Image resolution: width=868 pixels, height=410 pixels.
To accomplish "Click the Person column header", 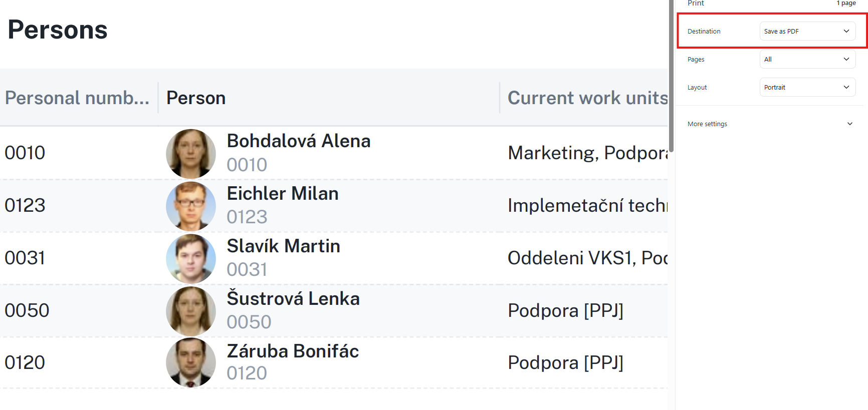I will (x=196, y=98).
